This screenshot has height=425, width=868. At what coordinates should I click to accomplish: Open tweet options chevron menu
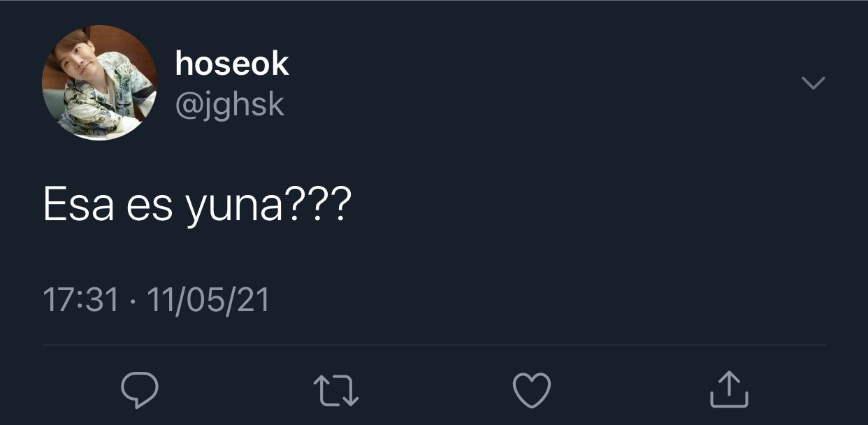pos(813,82)
